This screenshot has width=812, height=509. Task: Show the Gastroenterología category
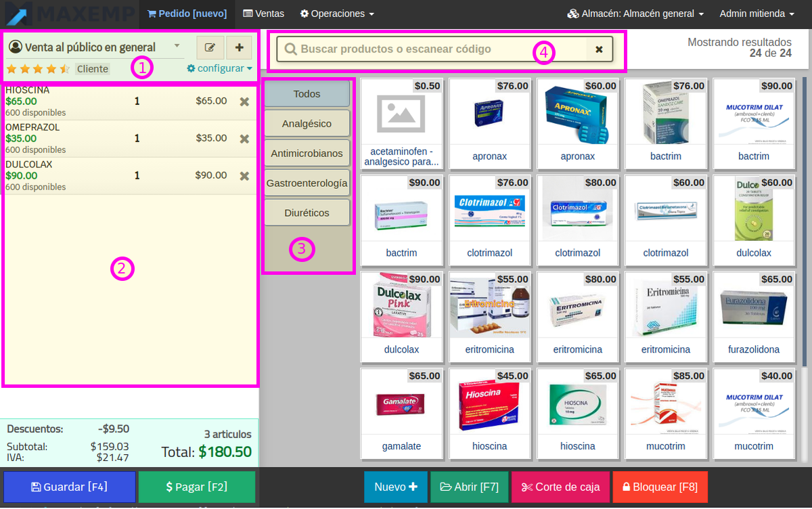click(x=307, y=183)
